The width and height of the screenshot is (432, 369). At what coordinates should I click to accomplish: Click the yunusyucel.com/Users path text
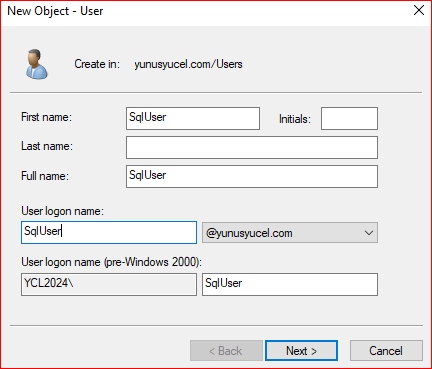188,64
